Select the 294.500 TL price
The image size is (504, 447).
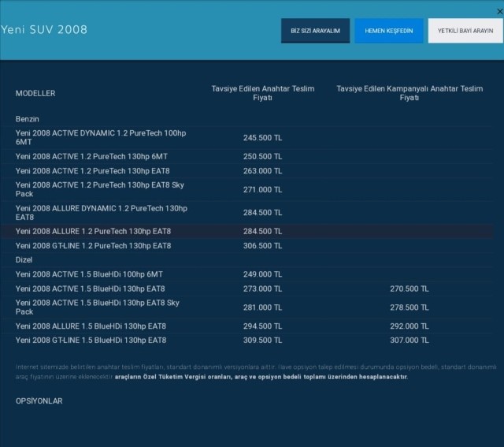262,326
